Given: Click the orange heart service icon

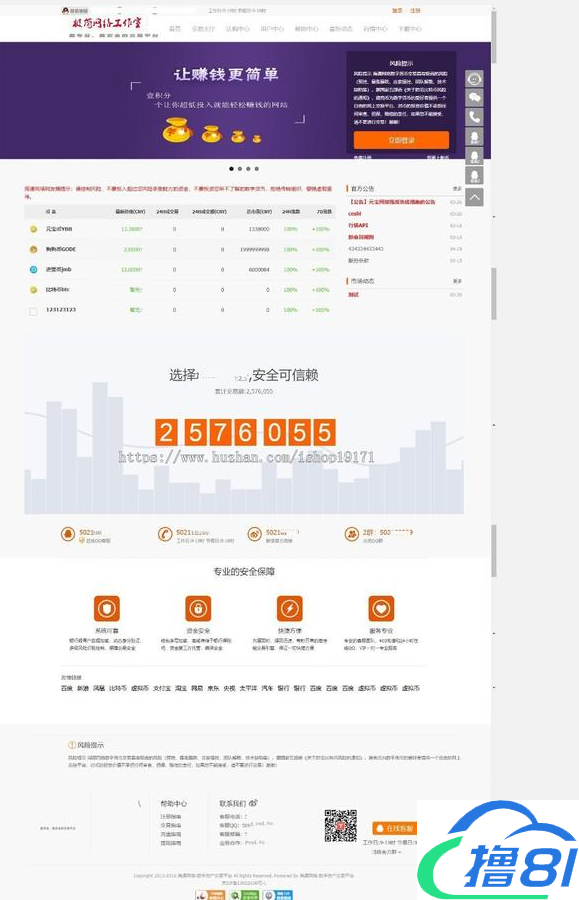Looking at the screenshot, I should 381,608.
